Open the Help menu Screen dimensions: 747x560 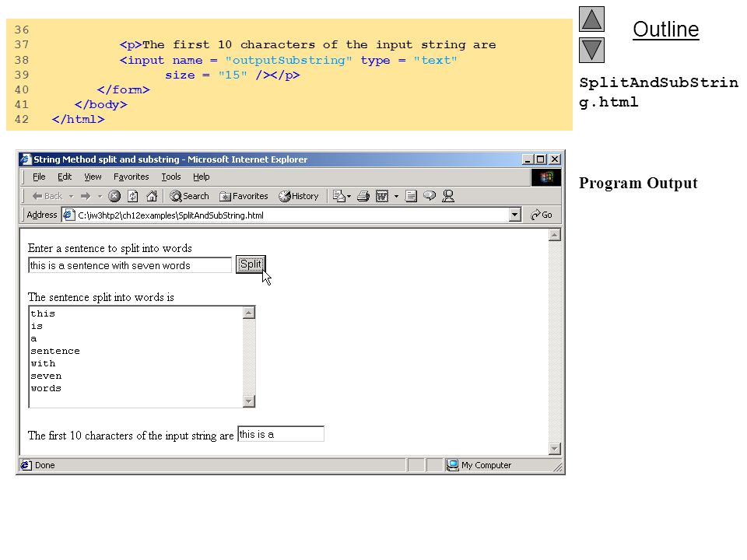click(x=201, y=177)
